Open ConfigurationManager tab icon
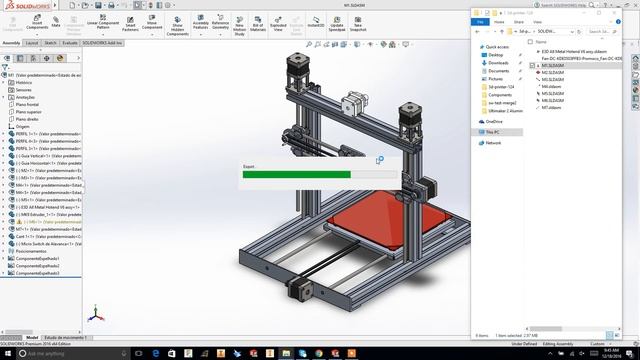Screen dimensions: 640x360 (x=33, y=58)
